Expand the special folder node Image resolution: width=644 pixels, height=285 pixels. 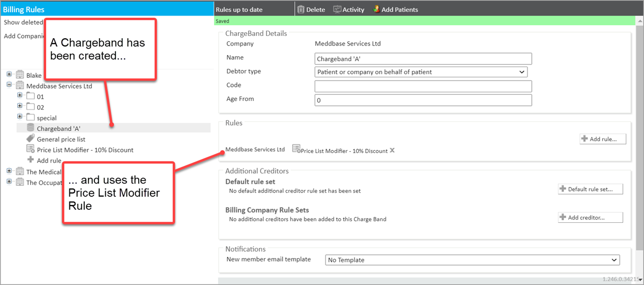point(20,116)
